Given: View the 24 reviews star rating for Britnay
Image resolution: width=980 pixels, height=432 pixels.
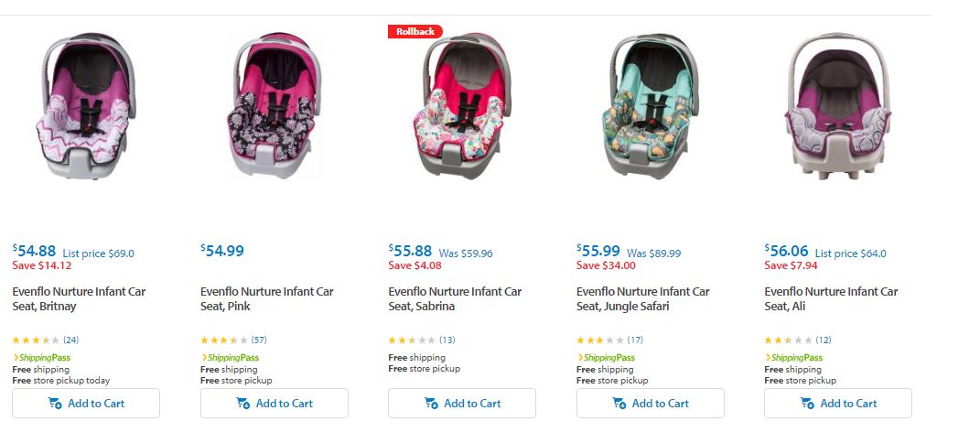Looking at the screenshot, I should click(x=37, y=340).
